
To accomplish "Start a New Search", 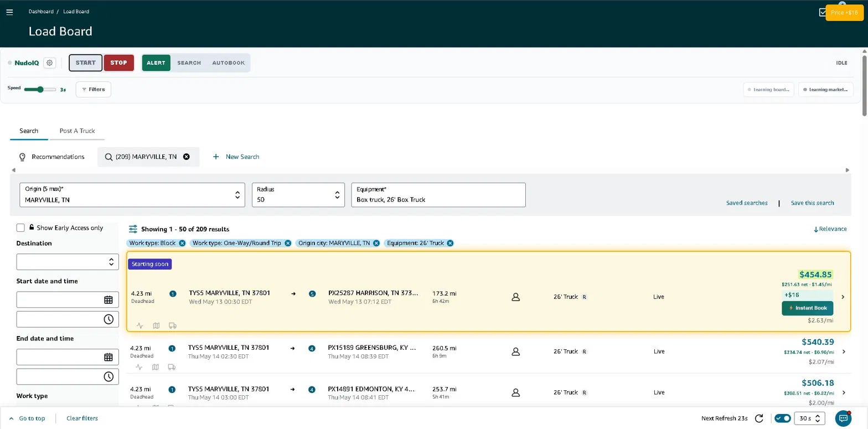I will tap(236, 157).
